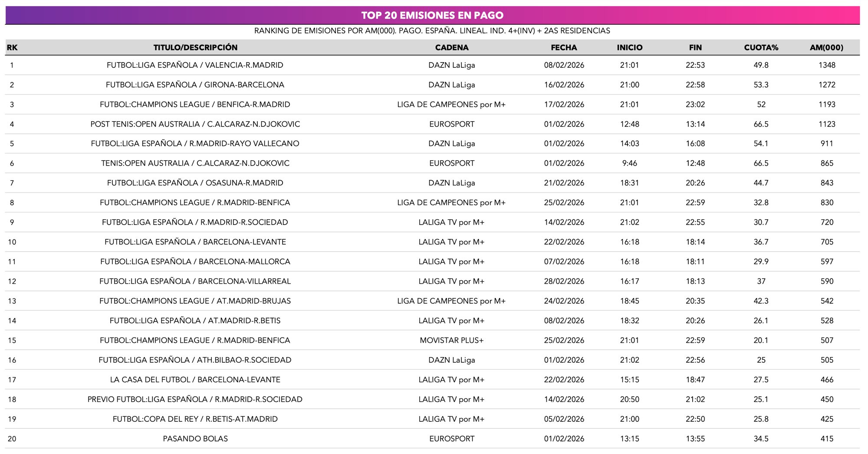This screenshot has width=868, height=454.
Task: Select the 49.8 cuota value for rank 1
Action: [760, 65]
